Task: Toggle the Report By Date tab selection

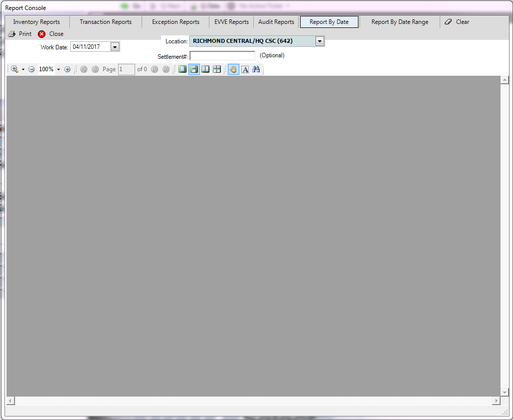Action: [329, 21]
